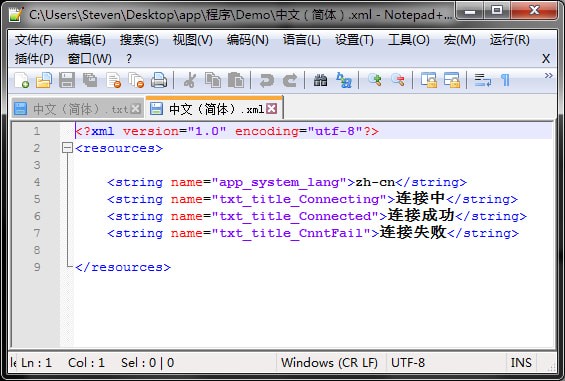The width and height of the screenshot is (565, 381).
Task: Toggle synchronize vertical scrolling icon
Action: point(429,80)
